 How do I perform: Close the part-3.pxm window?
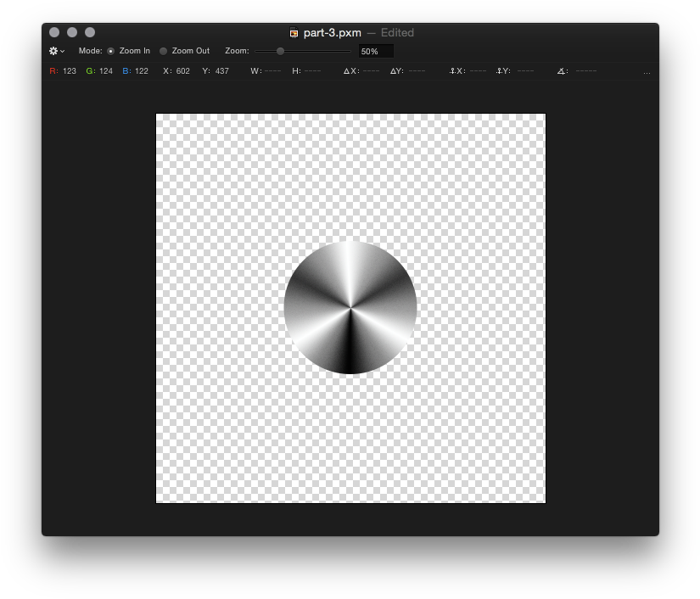coord(54,32)
